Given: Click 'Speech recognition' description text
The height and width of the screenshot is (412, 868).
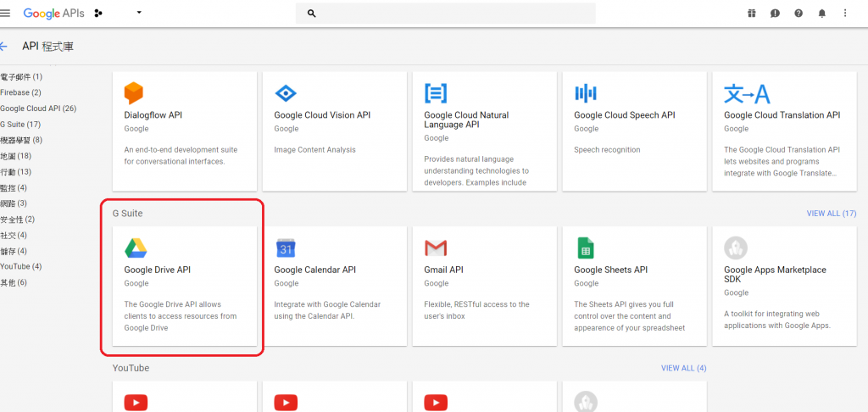Looking at the screenshot, I should click(x=607, y=150).
